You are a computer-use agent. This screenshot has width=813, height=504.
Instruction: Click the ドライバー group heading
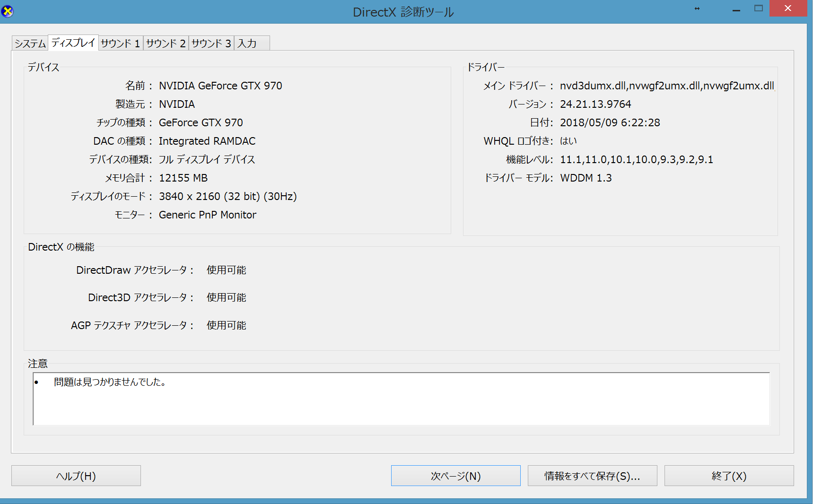click(486, 67)
